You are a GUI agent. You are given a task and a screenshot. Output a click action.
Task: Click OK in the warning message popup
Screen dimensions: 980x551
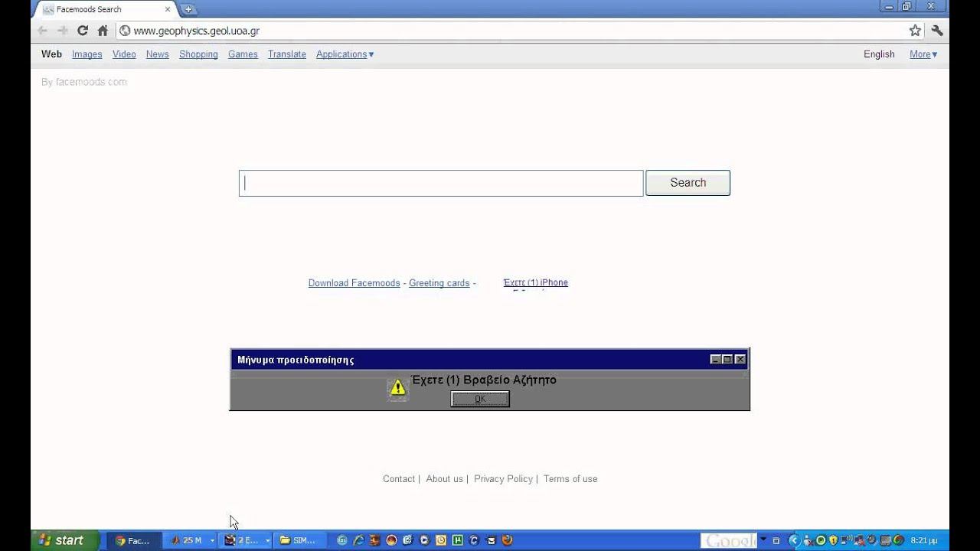pos(480,399)
